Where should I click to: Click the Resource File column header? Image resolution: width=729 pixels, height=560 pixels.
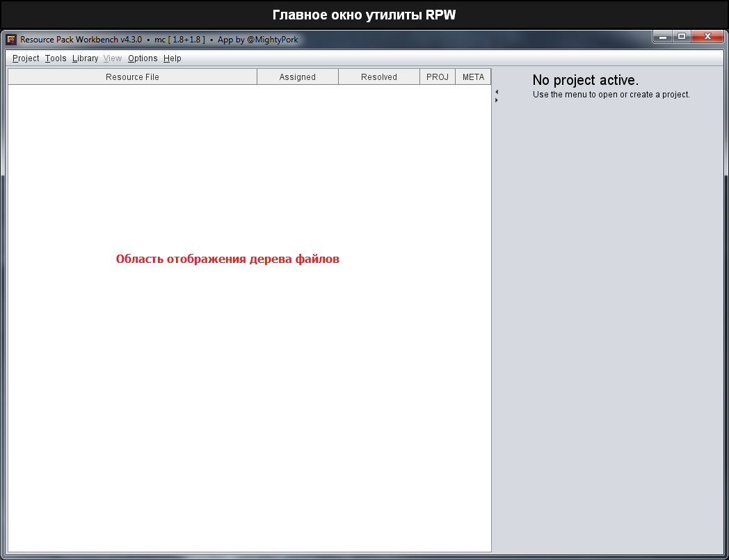[132, 77]
